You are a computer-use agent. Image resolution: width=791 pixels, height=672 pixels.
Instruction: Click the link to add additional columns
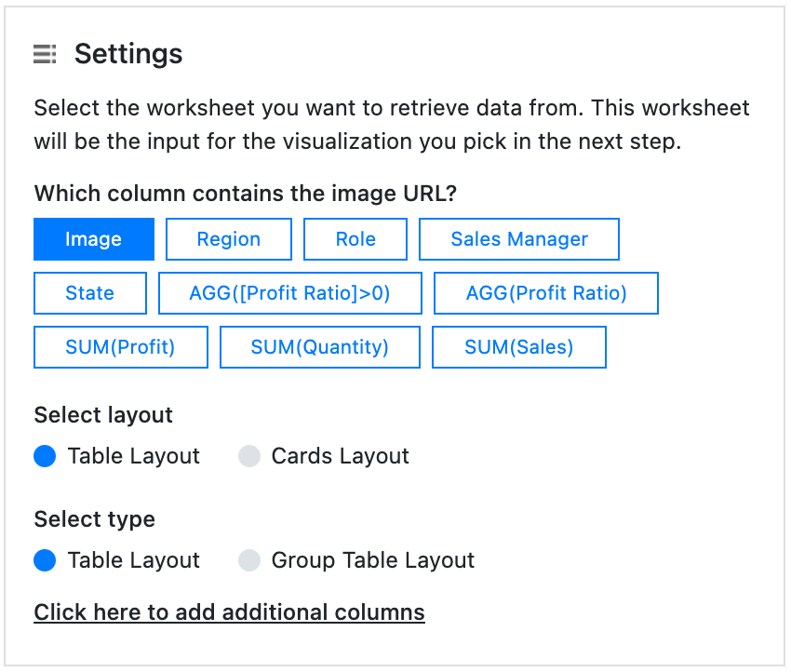229,612
